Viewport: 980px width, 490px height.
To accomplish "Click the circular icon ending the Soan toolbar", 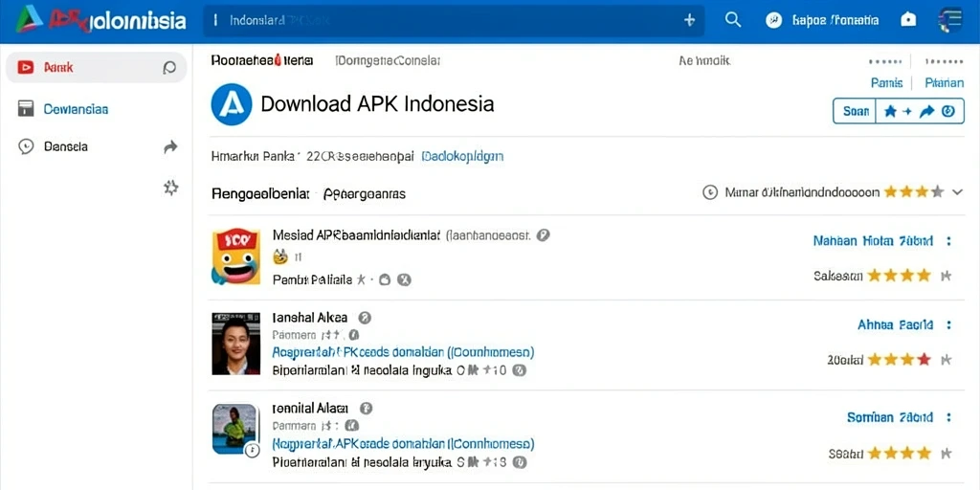I will (x=948, y=111).
